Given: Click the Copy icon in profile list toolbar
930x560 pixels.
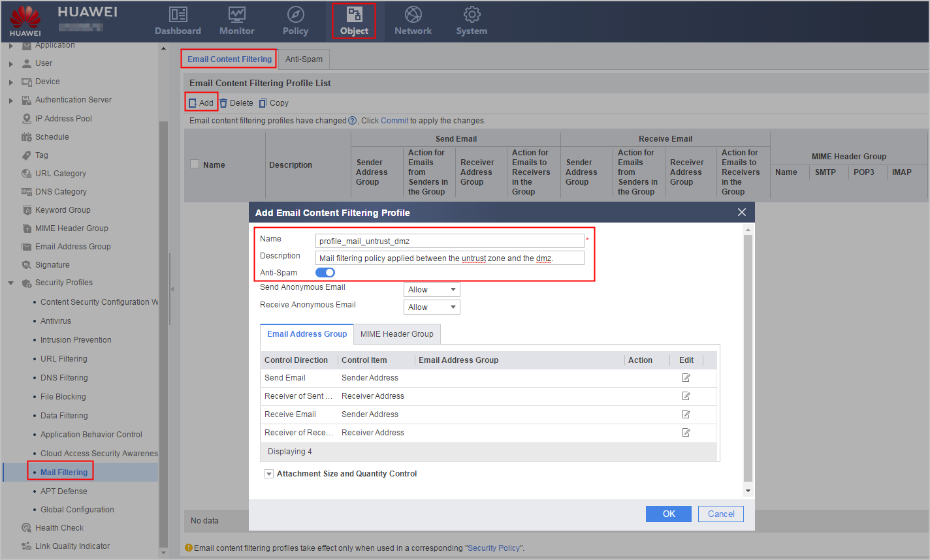Looking at the screenshot, I should [263, 103].
